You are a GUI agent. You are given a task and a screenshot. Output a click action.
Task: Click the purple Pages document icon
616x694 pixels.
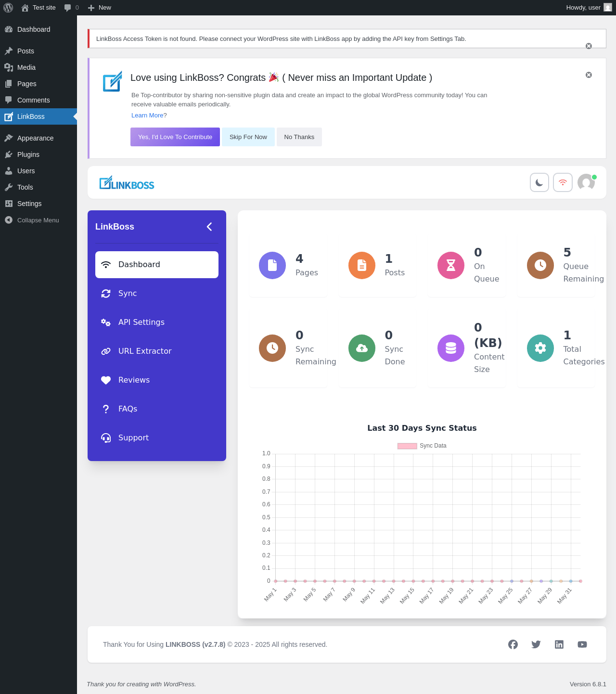(272, 265)
